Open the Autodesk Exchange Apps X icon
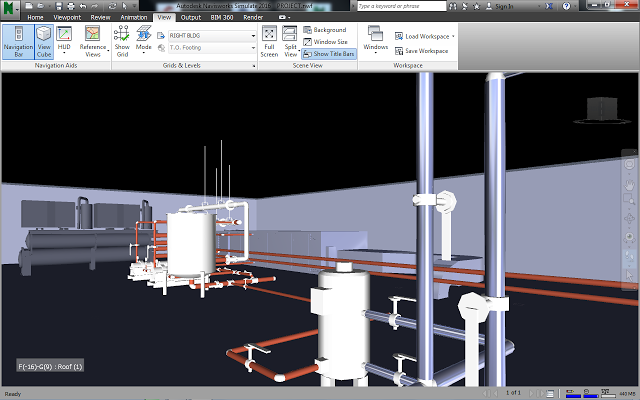Image resolution: width=640 pixels, height=400 pixels. tap(549, 6)
